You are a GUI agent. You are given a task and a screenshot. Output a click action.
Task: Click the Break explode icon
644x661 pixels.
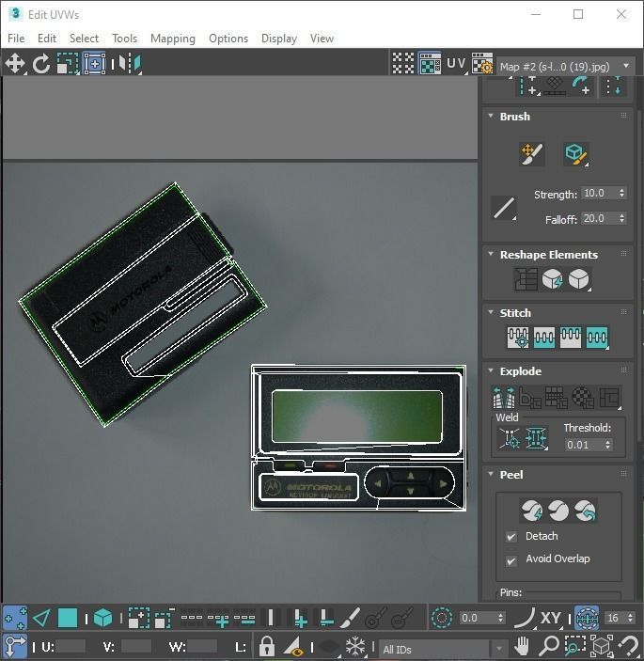point(504,398)
